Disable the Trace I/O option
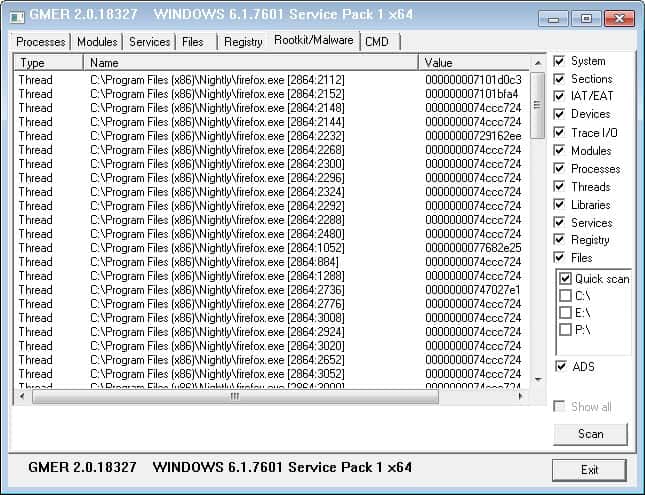Image resolution: width=645 pixels, height=495 pixels. (559, 133)
